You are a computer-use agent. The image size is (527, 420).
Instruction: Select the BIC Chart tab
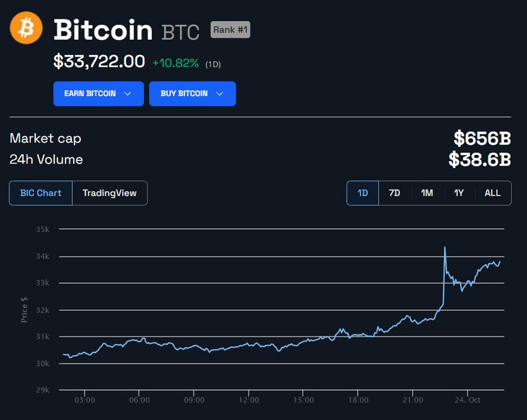40,193
